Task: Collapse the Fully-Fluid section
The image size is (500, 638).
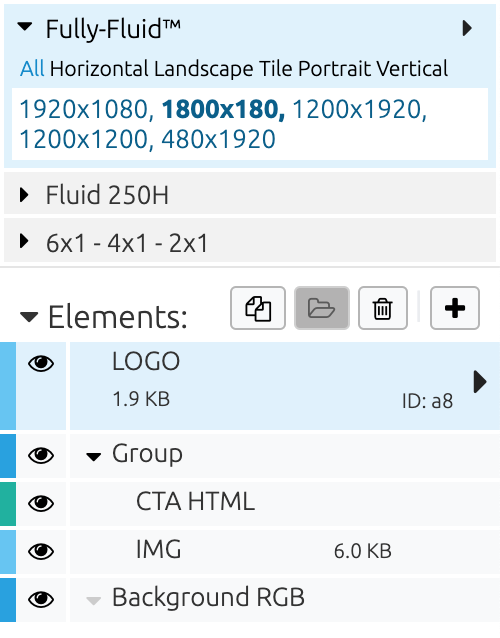Action: (x=25, y=27)
